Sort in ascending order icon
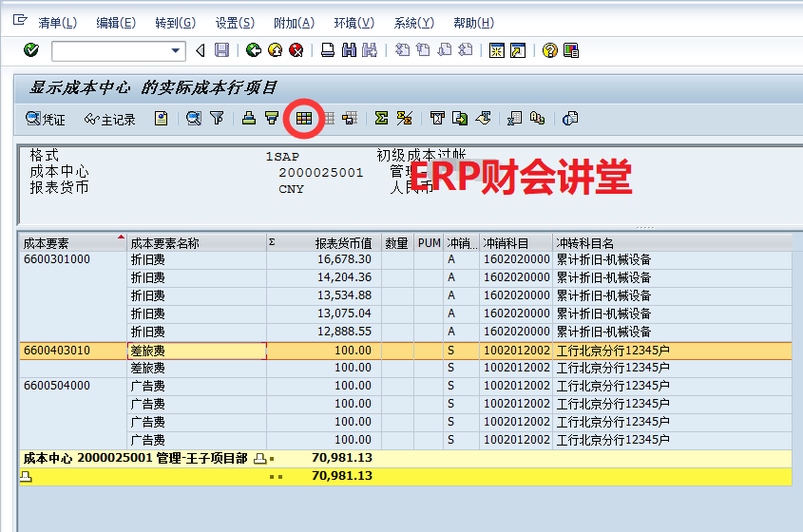 248,119
